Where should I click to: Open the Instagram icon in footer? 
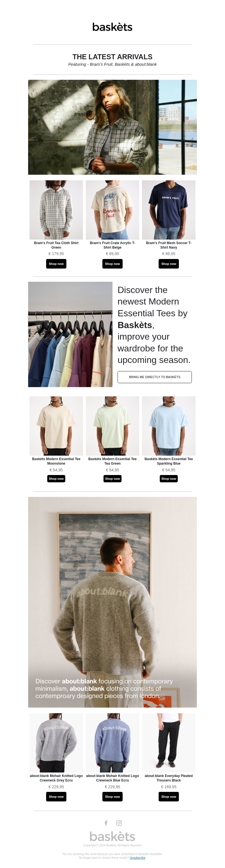point(119,822)
